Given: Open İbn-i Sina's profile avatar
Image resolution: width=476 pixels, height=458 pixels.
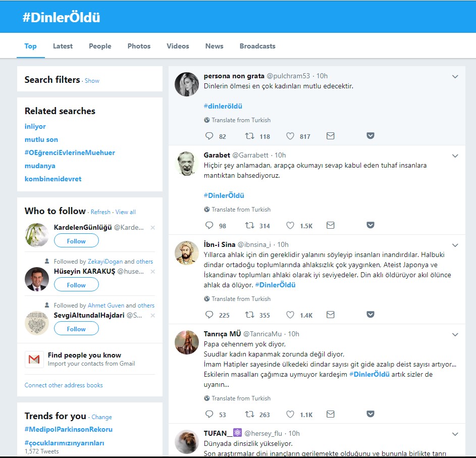Looking at the screenshot, I should 187,252.
